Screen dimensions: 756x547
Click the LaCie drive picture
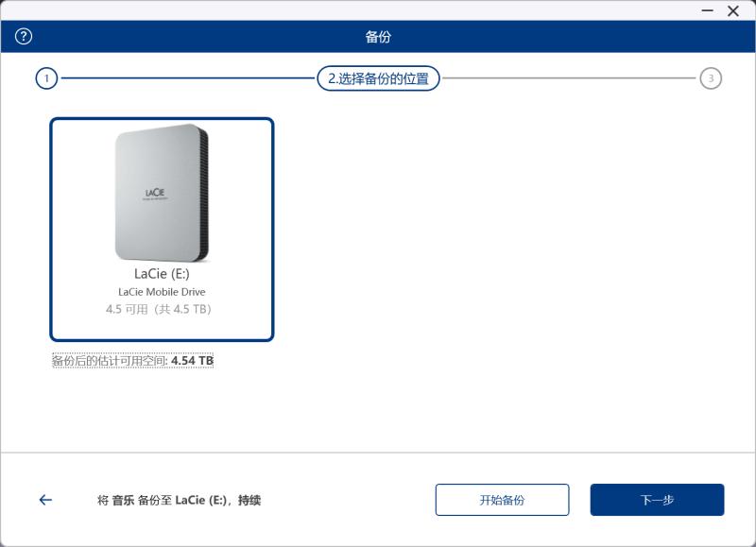[162, 193]
